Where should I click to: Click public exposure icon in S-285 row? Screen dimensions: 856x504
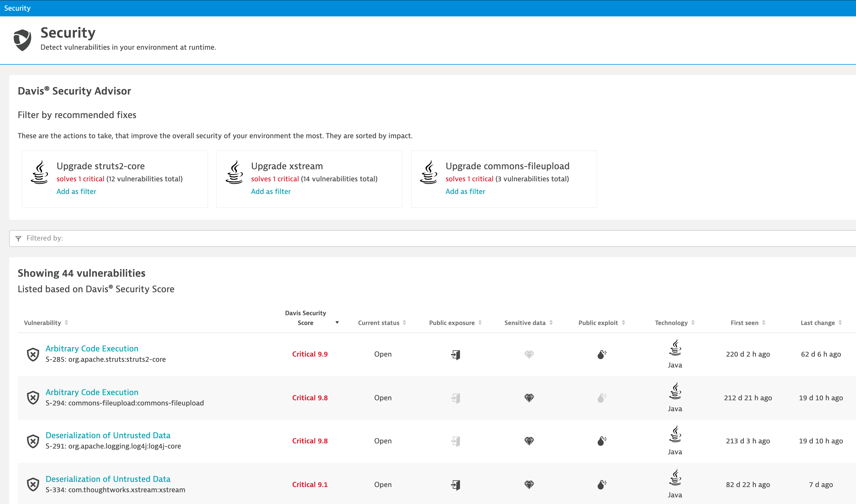click(456, 355)
